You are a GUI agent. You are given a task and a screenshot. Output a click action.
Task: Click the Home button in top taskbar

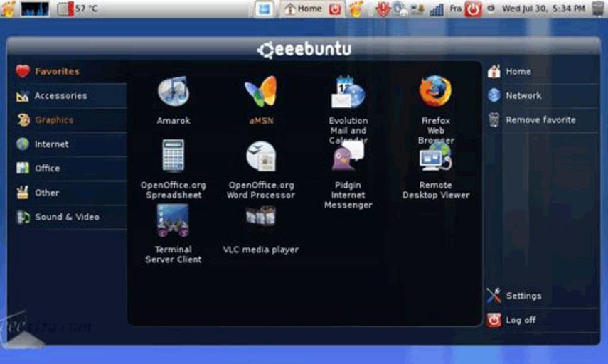pos(303,9)
